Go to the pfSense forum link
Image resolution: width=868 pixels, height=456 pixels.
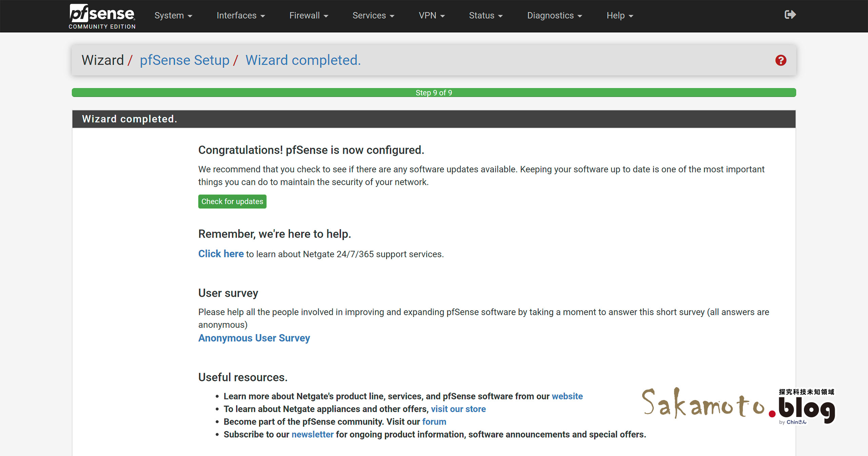(434, 422)
